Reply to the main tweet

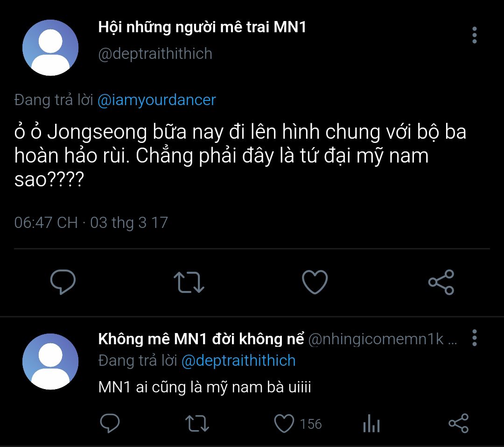tap(63, 282)
